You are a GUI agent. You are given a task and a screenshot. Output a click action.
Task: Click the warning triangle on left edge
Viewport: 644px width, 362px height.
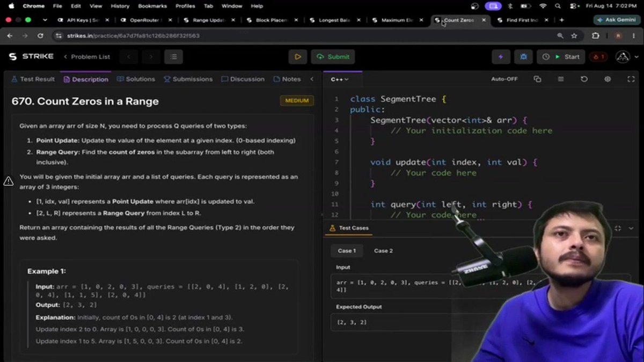pyautogui.click(x=8, y=181)
